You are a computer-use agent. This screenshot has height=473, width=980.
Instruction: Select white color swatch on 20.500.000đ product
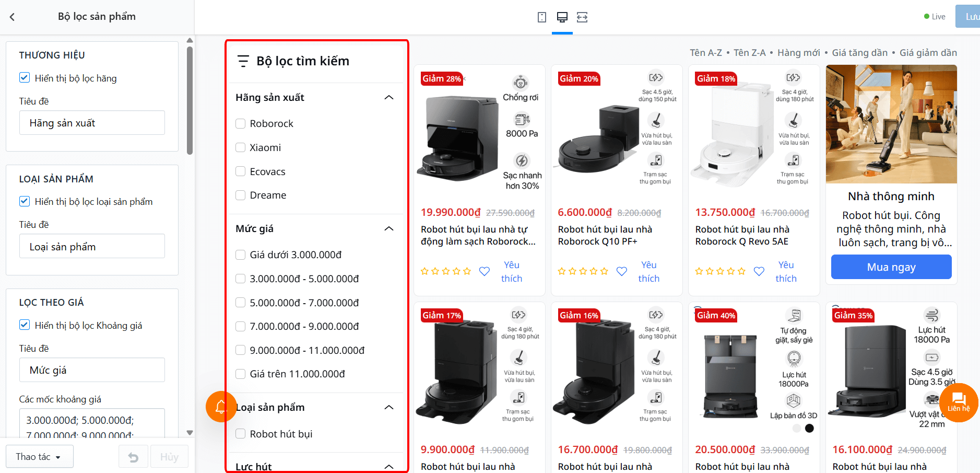coord(797,429)
